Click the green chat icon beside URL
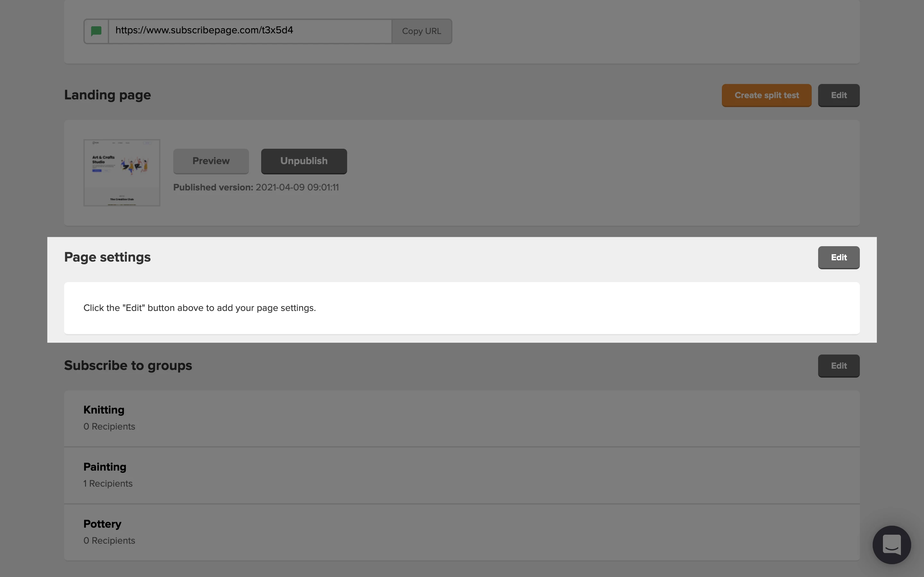The width and height of the screenshot is (924, 577). click(96, 31)
